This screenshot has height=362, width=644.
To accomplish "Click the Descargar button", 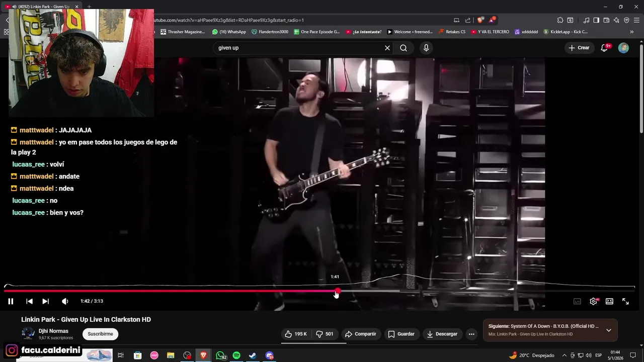I will pyautogui.click(x=442, y=334).
